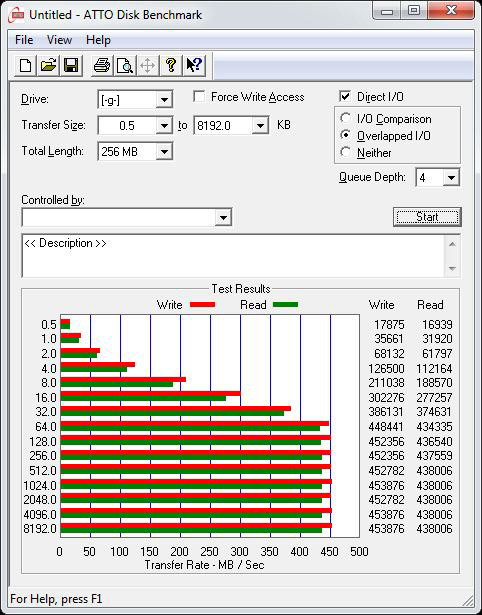This screenshot has width=482, height=615.
Task: Open the Total Length dropdown
Action: pyautogui.click(x=164, y=152)
